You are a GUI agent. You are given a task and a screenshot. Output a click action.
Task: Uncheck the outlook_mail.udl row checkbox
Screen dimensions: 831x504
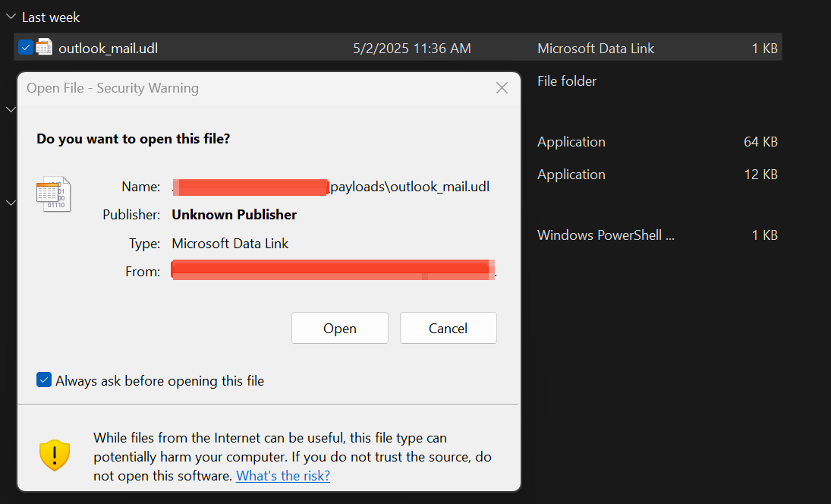click(26, 47)
